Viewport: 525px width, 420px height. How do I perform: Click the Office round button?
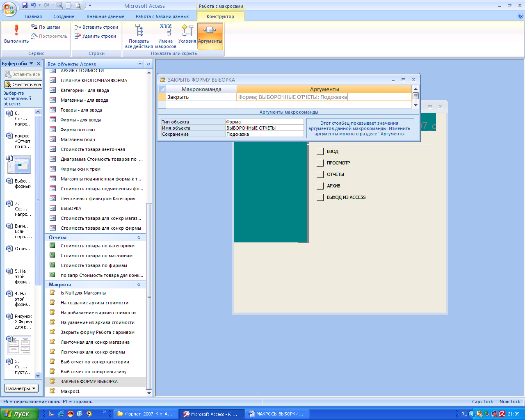tap(9, 9)
